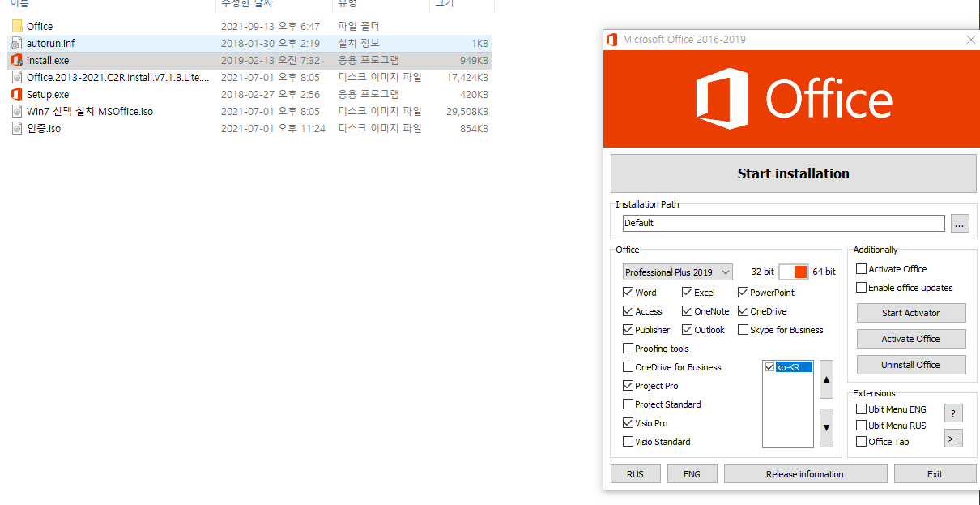This screenshot has height=505, width=980.
Task: Click the install.exe application icon
Action: (x=17, y=60)
